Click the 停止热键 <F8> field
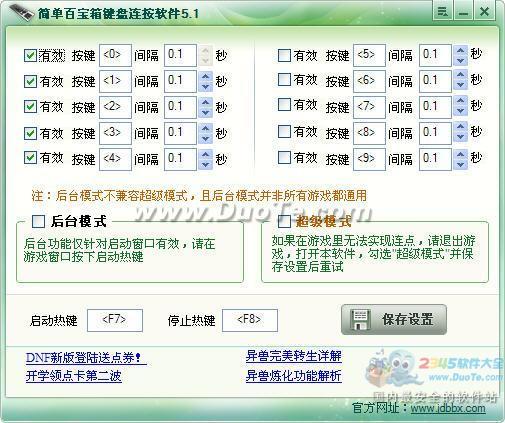The height and width of the screenshot is (423, 505). (250, 320)
